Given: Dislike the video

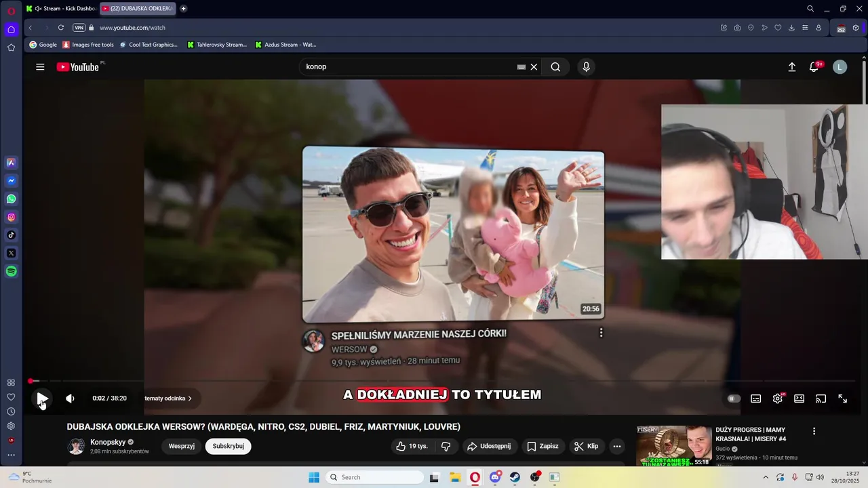Looking at the screenshot, I should coord(446,446).
